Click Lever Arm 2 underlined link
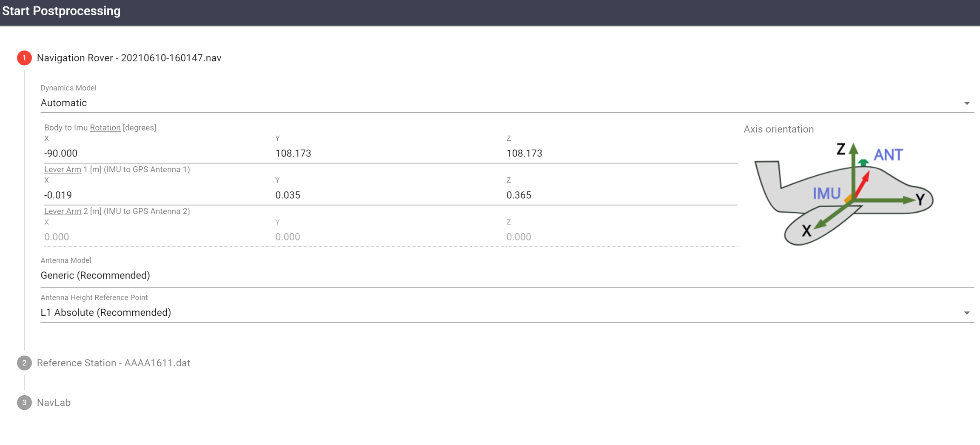980x445 pixels. pos(63,211)
